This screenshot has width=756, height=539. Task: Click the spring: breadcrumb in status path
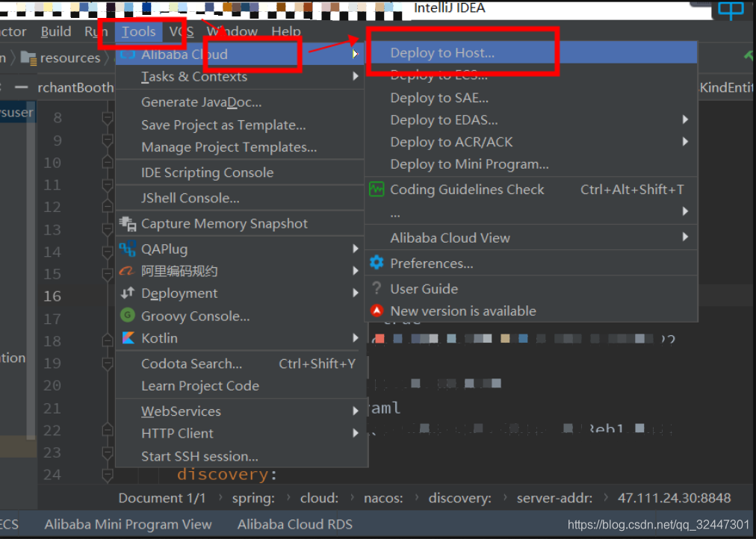pos(253,498)
